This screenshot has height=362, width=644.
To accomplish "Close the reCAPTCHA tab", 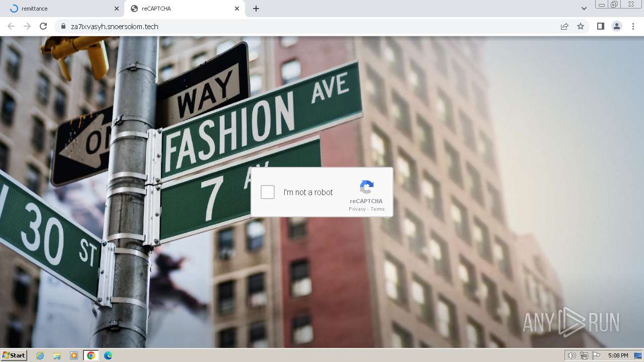I will click(x=237, y=9).
